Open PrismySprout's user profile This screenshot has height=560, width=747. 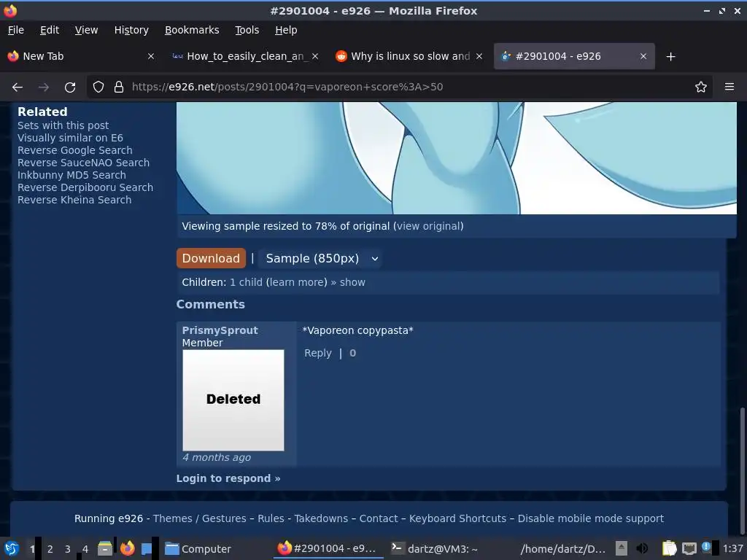pos(220,330)
